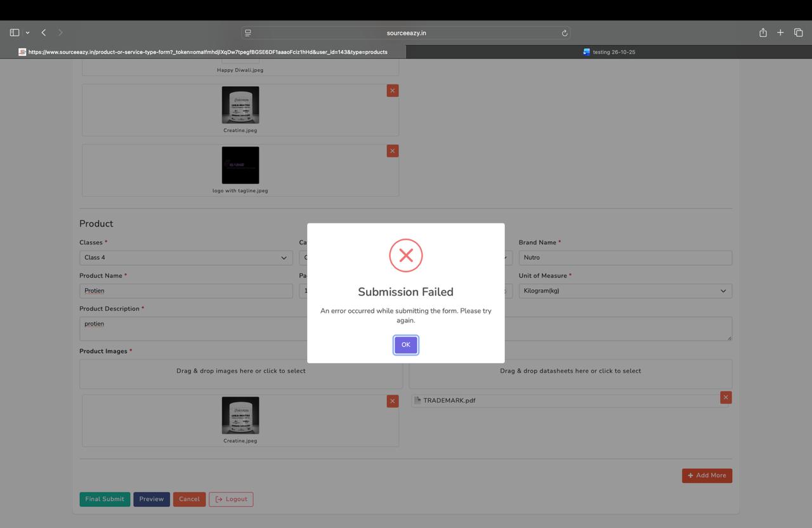Expand the Classes dropdown
Image resolution: width=812 pixels, height=528 pixels.
click(x=186, y=258)
